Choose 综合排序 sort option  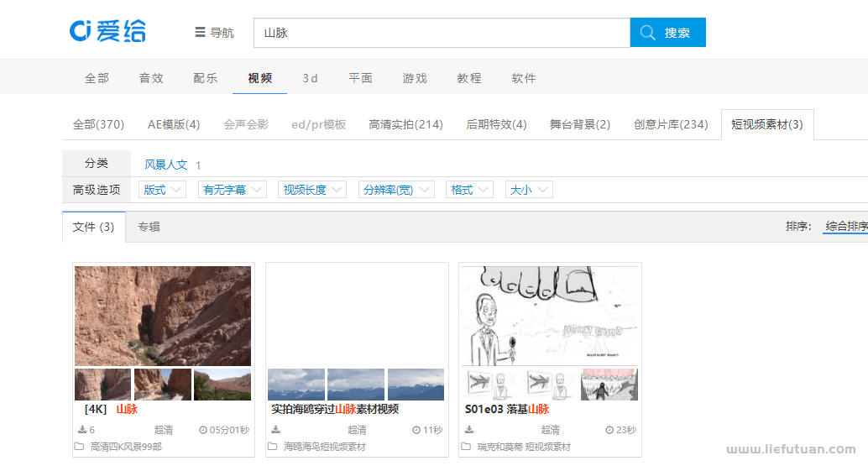click(x=846, y=226)
